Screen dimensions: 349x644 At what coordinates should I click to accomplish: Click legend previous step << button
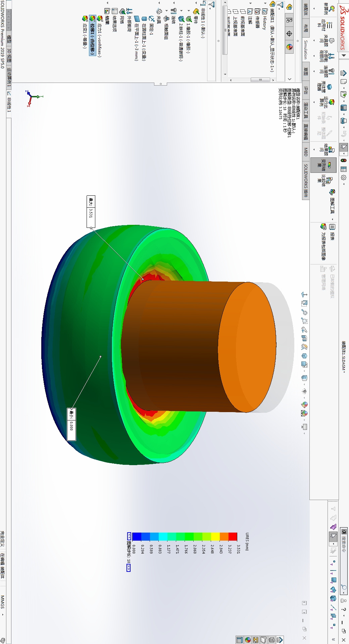pos(129,536)
